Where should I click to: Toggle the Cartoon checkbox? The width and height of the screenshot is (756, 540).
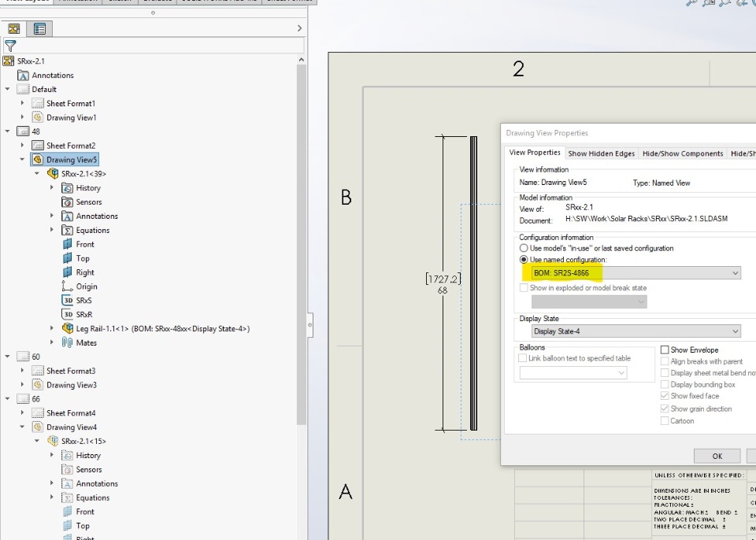pyautogui.click(x=665, y=421)
